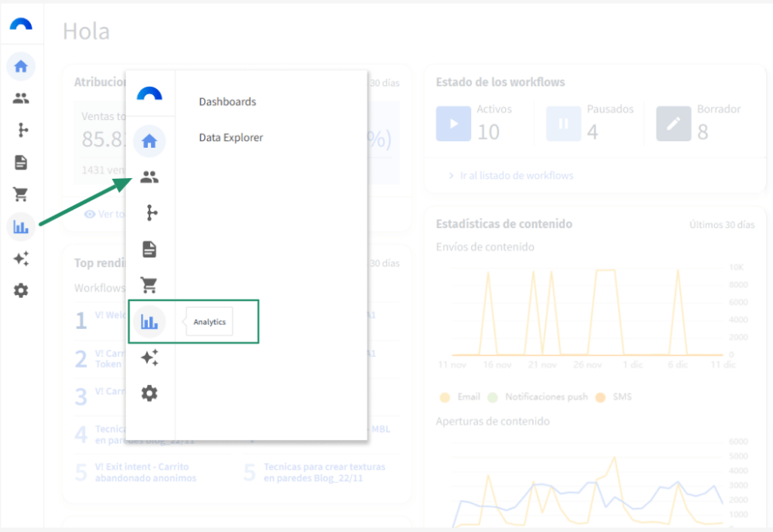This screenshot has width=773, height=532.
Task: Open Contacts people icon in faded sidebar
Action: point(20,98)
